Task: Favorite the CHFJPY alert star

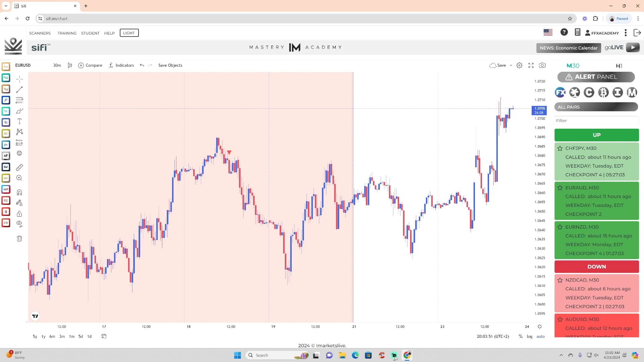Action: click(560, 148)
